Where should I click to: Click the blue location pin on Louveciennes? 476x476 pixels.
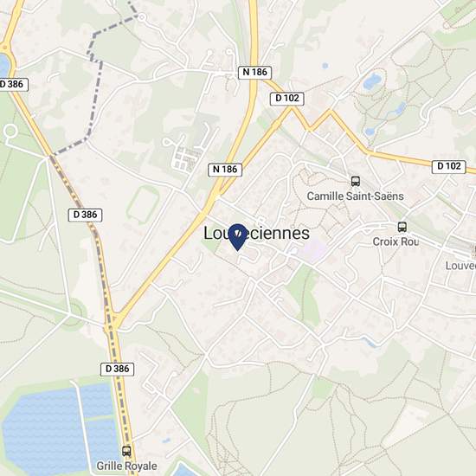[x=237, y=237]
